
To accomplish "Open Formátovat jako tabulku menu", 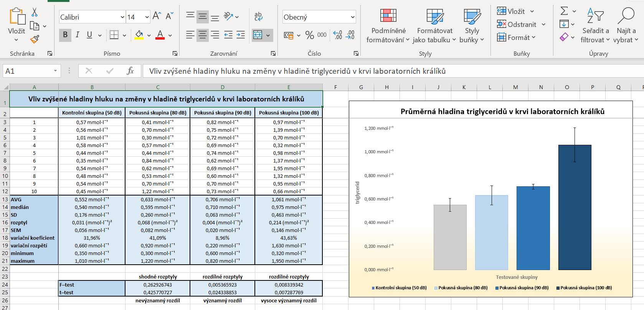I will coord(434,25).
